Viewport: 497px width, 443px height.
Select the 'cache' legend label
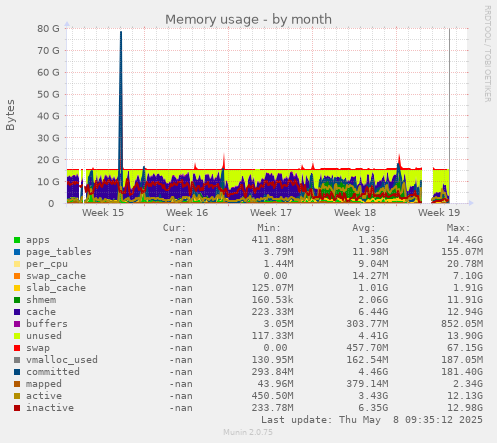(41, 312)
